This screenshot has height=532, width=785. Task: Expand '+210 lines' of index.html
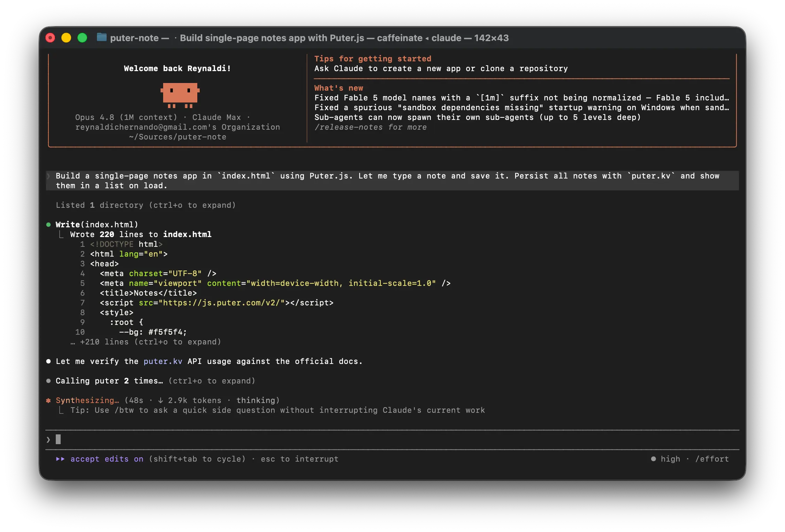pos(146,342)
